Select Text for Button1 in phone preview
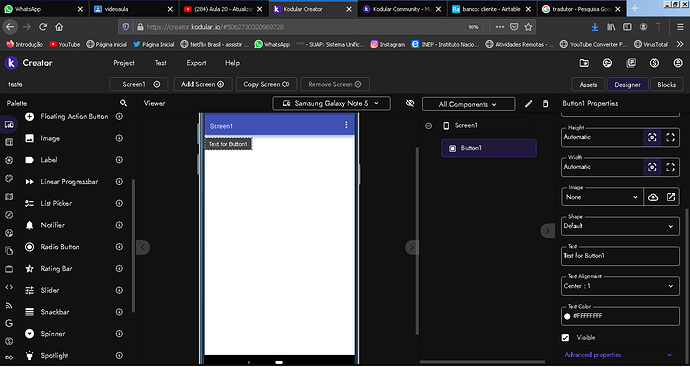 pyautogui.click(x=228, y=144)
